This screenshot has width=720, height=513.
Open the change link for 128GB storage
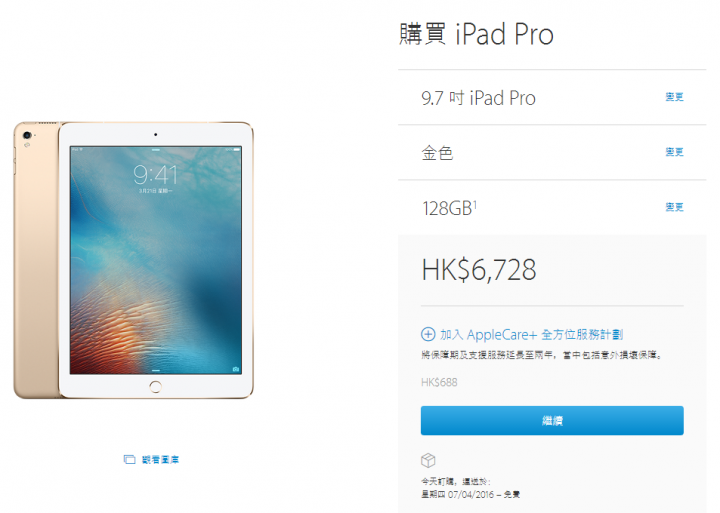(x=675, y=207)
